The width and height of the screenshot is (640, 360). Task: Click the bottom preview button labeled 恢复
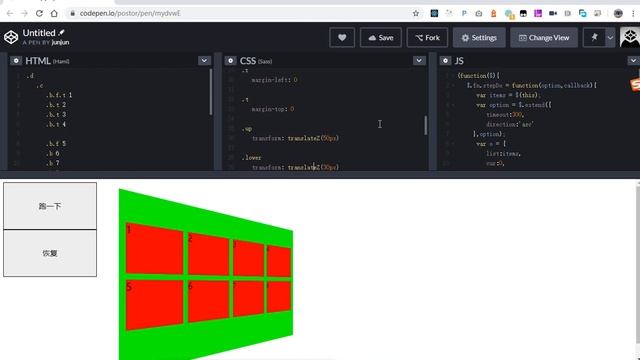[50, 253]
